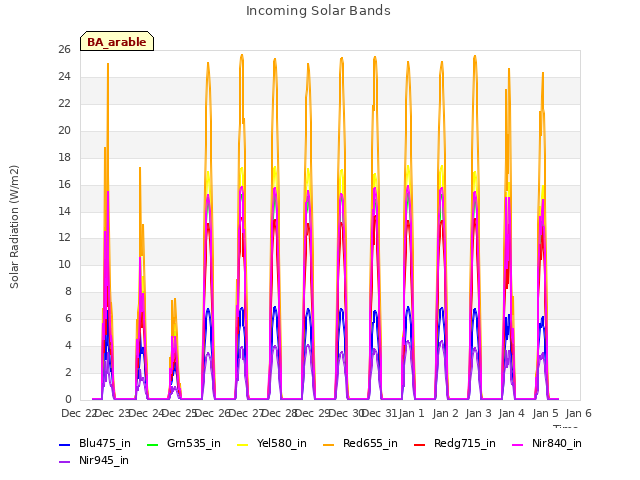Image resolution: width=640 pixels, height=480 pixels.
Task: Click the 26 y-axis tick label
Action: [x=64, y=50]
